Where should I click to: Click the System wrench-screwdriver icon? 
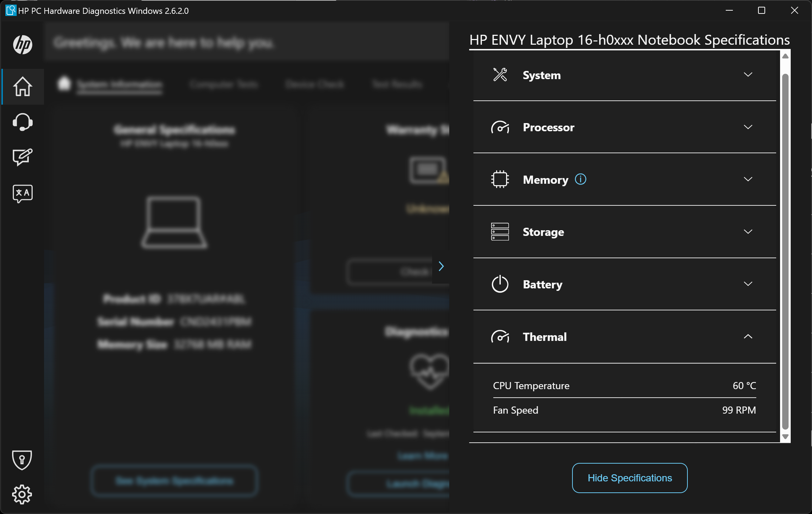click(500, 75)
